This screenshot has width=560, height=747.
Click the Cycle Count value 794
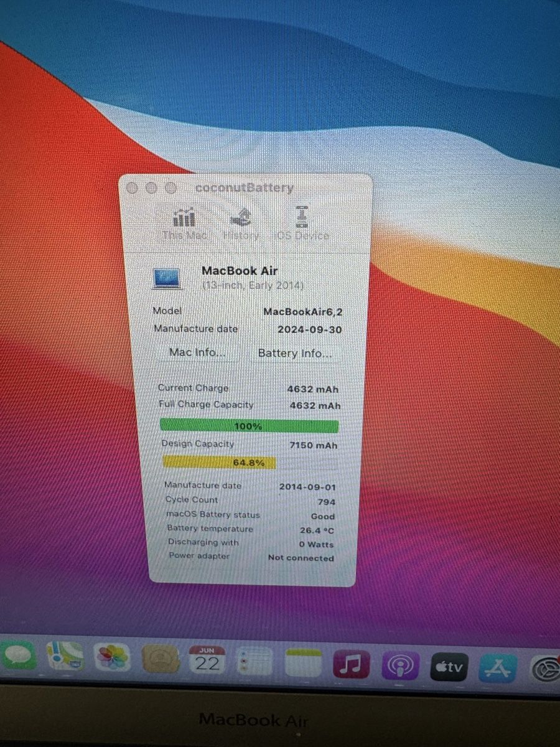click(326, 502)
